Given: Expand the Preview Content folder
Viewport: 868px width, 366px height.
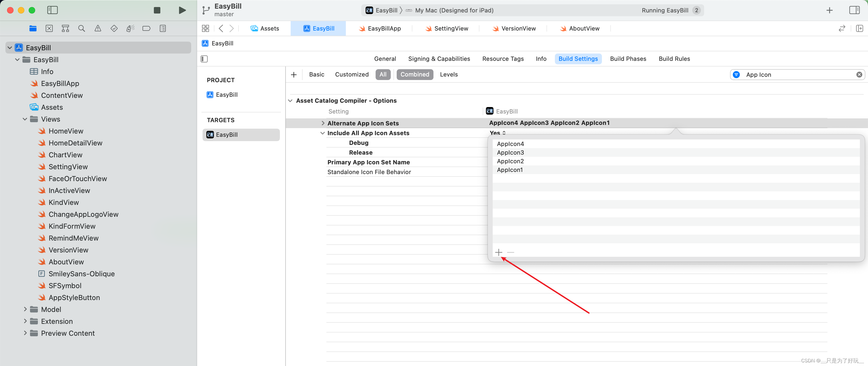Looking at the screenshot, I should pyautogui.click(x=25, y=333).
